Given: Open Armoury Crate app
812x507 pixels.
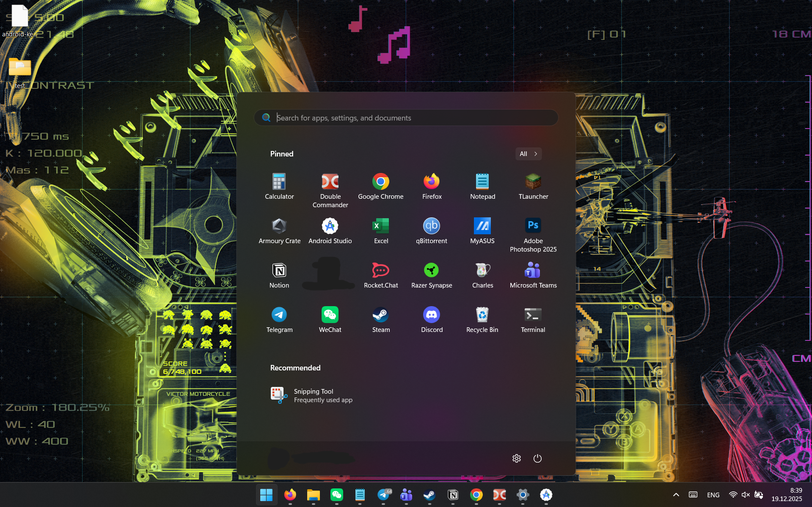Looking at the screenshot, I should pos(279,231).
